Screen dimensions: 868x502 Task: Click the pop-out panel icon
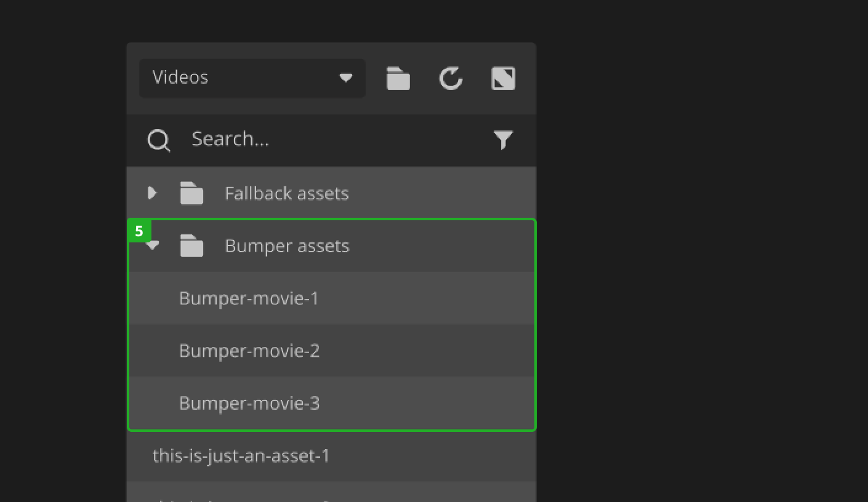coord(503,79)
